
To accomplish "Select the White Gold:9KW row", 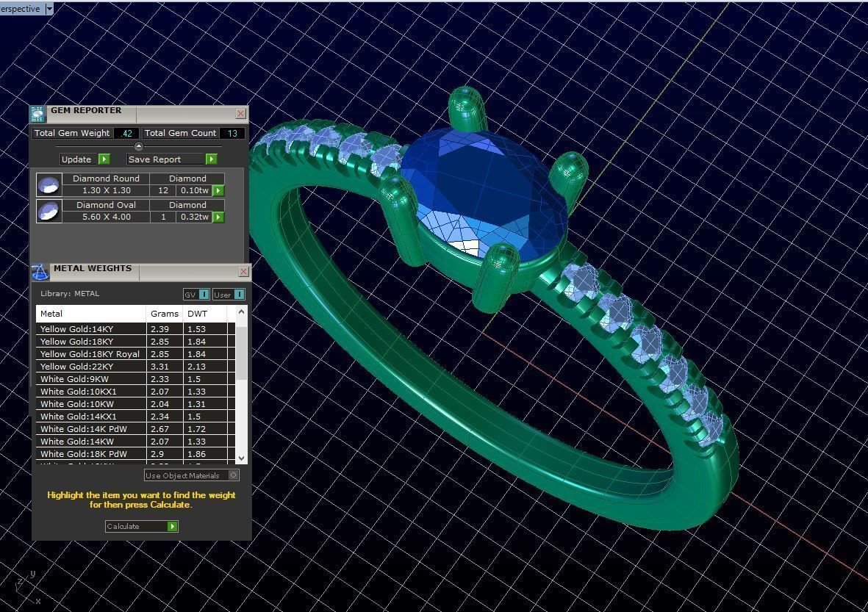I will pos(136,379).
